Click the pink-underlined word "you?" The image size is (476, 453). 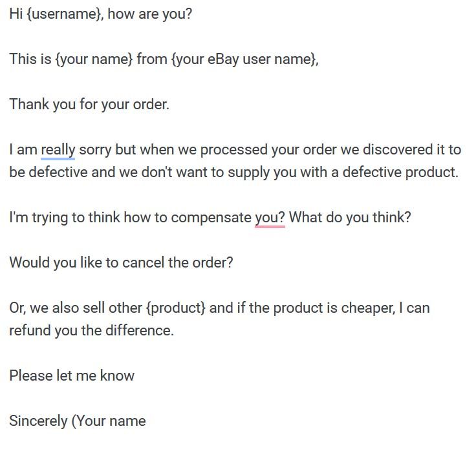(x=270, y=218)
